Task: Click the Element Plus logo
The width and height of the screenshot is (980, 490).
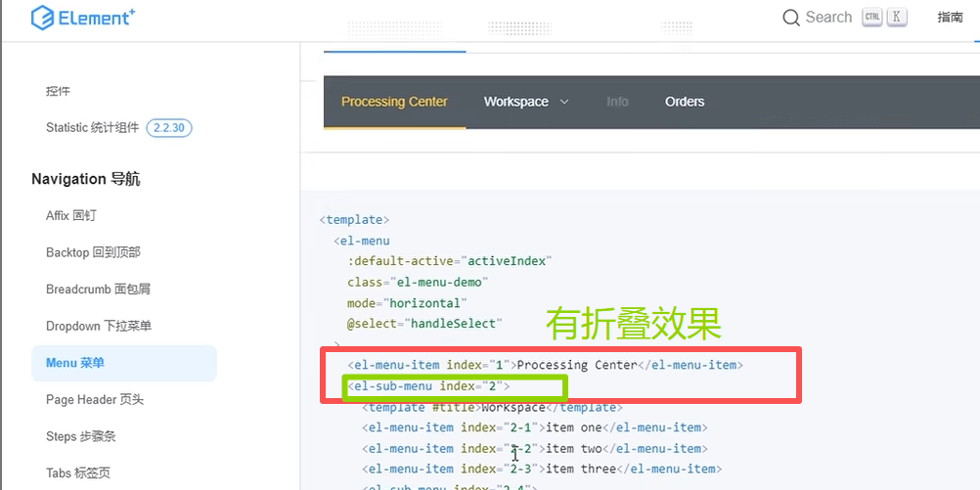Action: pos(83,18)
